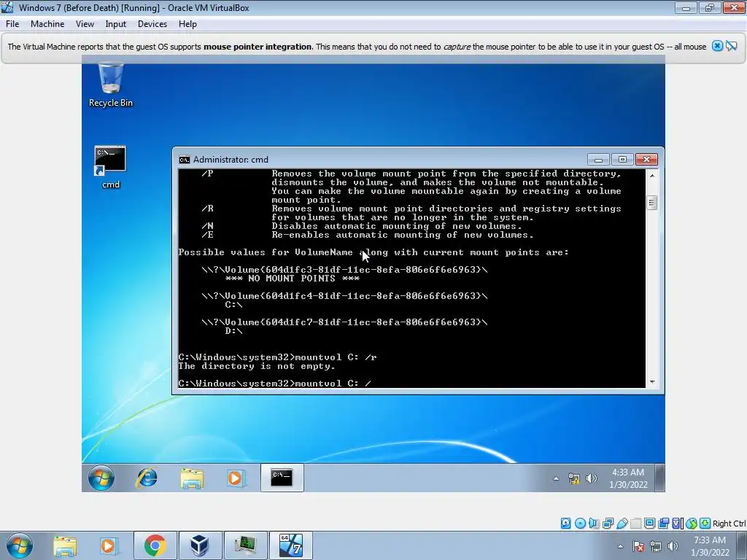Click VirtualBox network adapters indicator
The width and height of the screenshot is (747, 560).
pyautogui.click(x=608, y=524)
